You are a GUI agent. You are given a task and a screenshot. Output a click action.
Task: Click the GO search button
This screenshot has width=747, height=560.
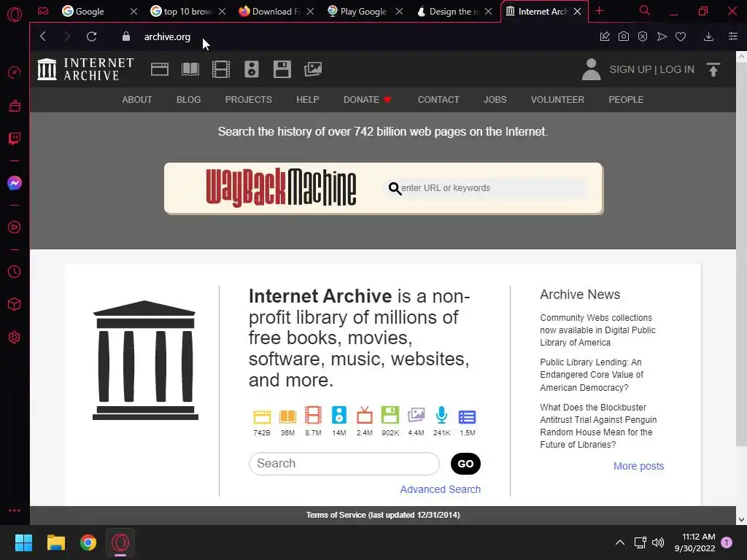465,464
